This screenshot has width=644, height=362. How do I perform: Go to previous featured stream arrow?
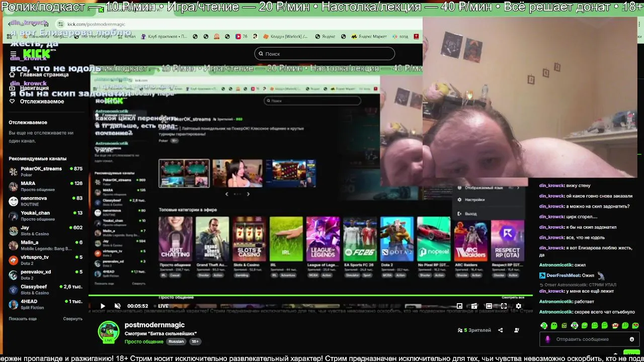[x=226, y=194]
